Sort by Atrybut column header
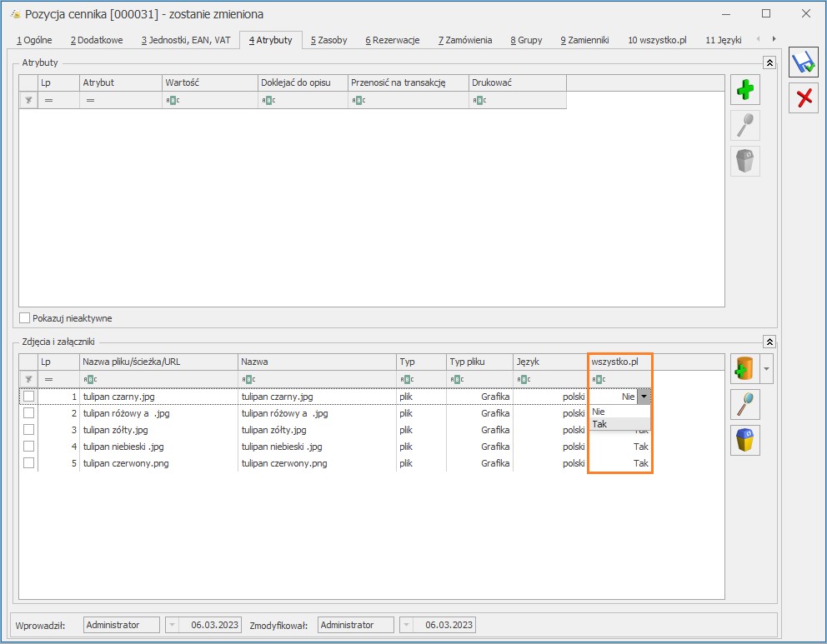 point(121,82)
